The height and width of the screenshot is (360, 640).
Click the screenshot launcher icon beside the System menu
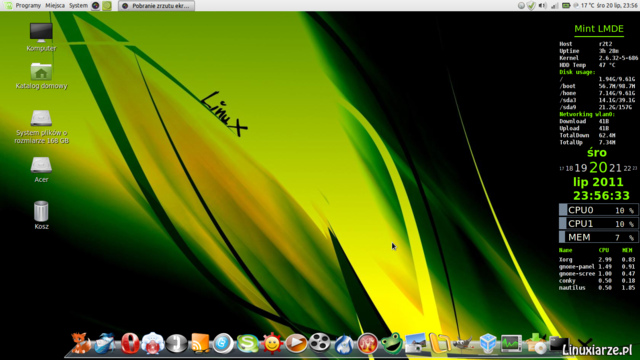[96, 6]
